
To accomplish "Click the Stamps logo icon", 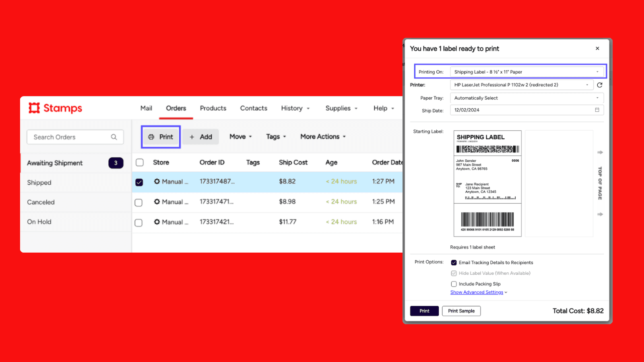I will click(34, 108).
